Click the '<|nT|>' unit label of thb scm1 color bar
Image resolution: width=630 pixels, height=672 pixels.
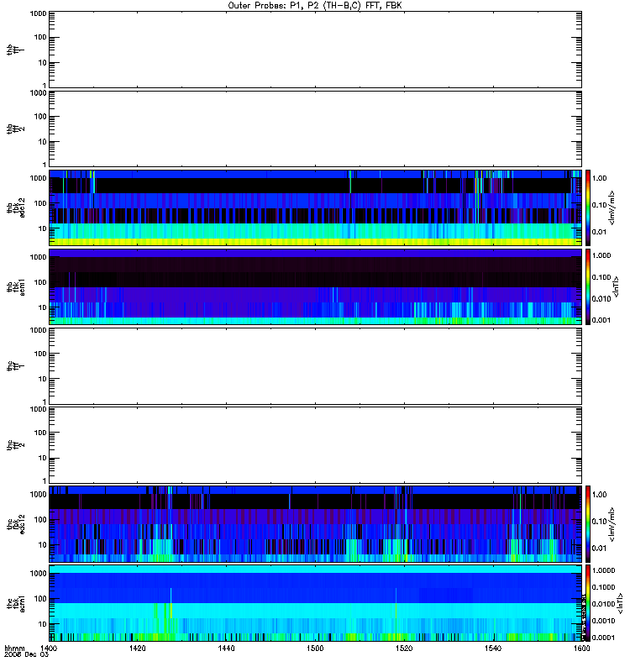616,287
